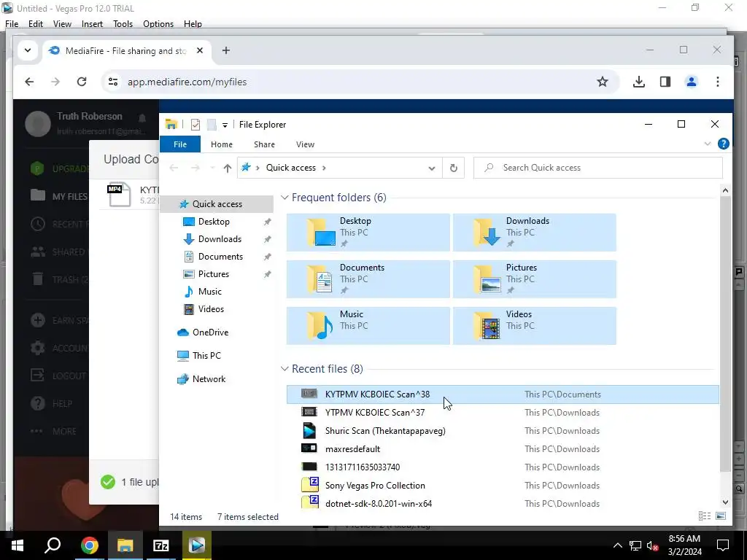Click the Chrome reload button
This screenshot has height=560, width=747.
coord(82,82)
